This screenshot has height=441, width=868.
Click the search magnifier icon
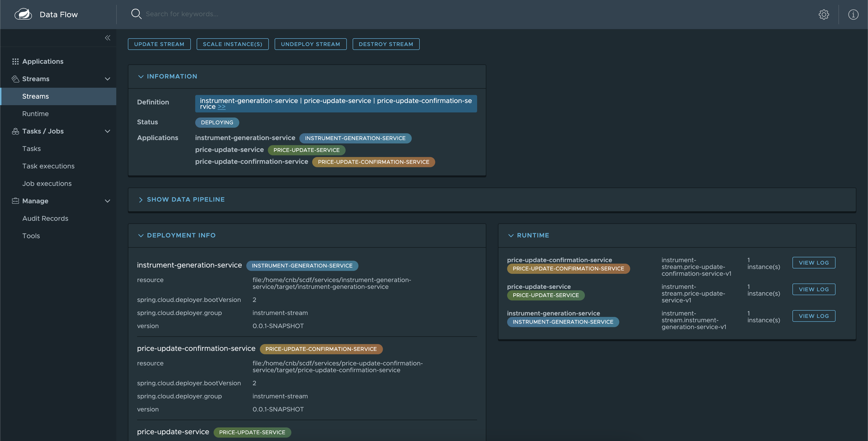click(x=136, y=14)
